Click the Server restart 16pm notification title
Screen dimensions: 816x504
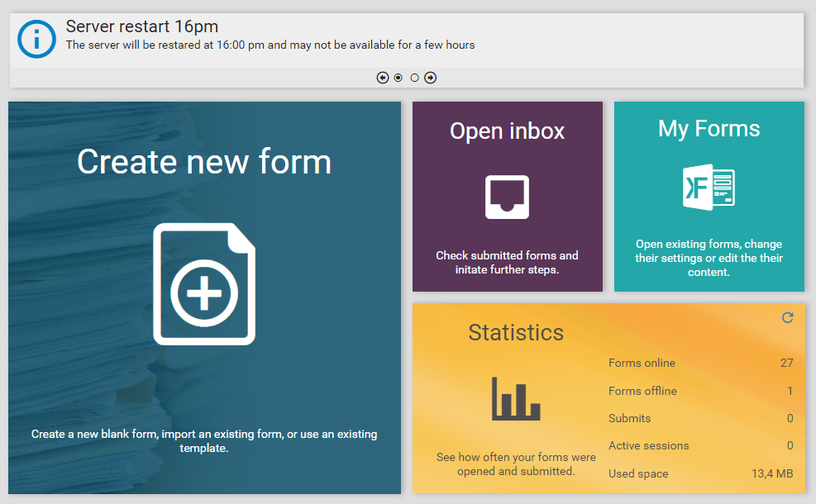coord(142,26)
